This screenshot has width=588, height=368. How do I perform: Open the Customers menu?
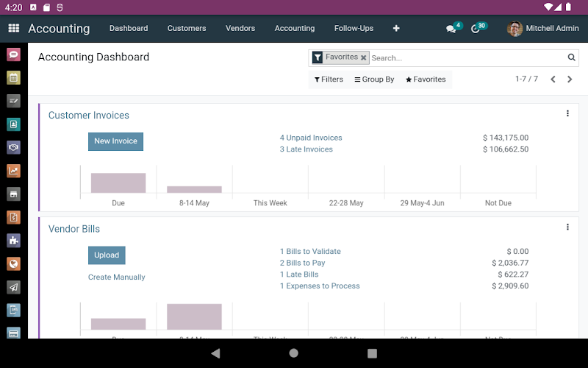tap(187, 28)
